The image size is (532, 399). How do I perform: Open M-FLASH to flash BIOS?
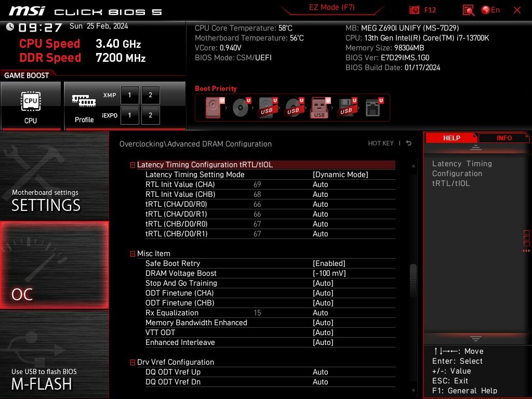pos(54,354)
